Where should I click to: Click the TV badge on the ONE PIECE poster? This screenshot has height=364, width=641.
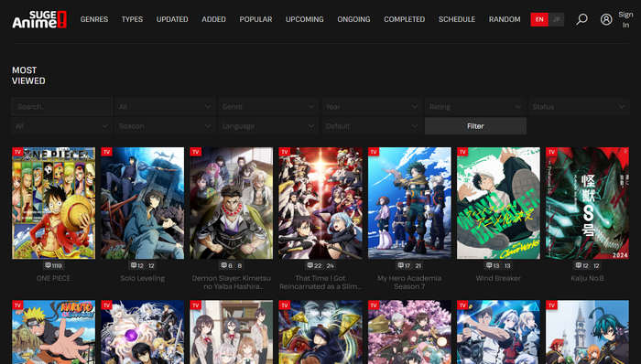coord(17,152)
